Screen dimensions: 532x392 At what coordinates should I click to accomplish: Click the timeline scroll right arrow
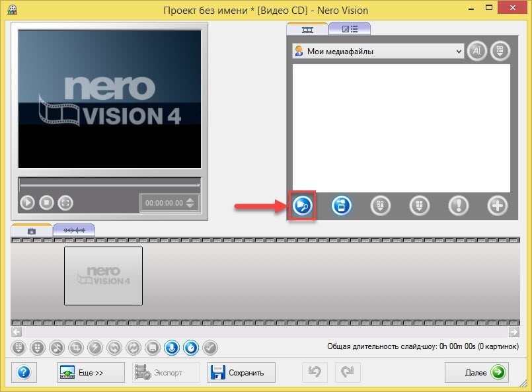514,332
